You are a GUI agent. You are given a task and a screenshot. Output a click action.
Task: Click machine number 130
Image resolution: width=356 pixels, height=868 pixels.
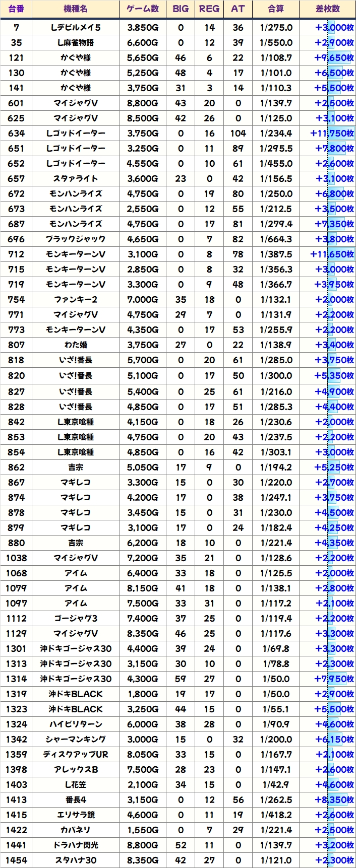click(x=16, y=73)
